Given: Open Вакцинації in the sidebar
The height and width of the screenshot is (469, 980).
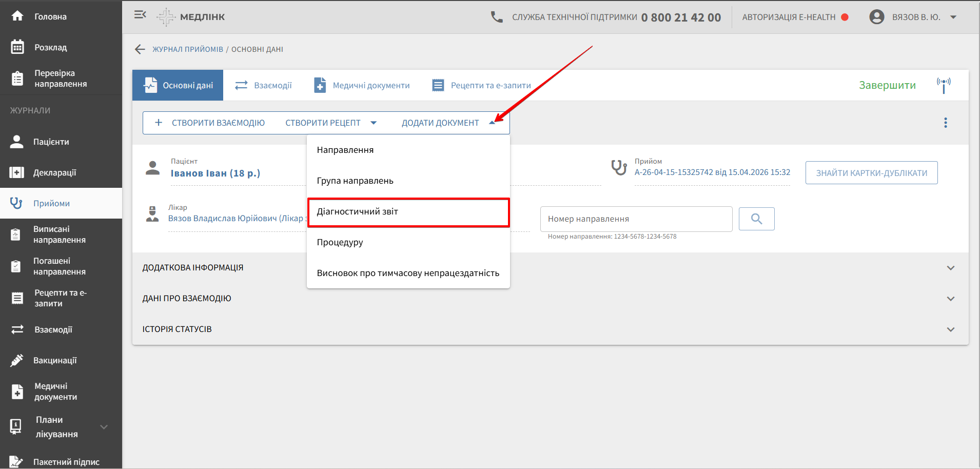Looking at the screenshot, I should point(55,360).
